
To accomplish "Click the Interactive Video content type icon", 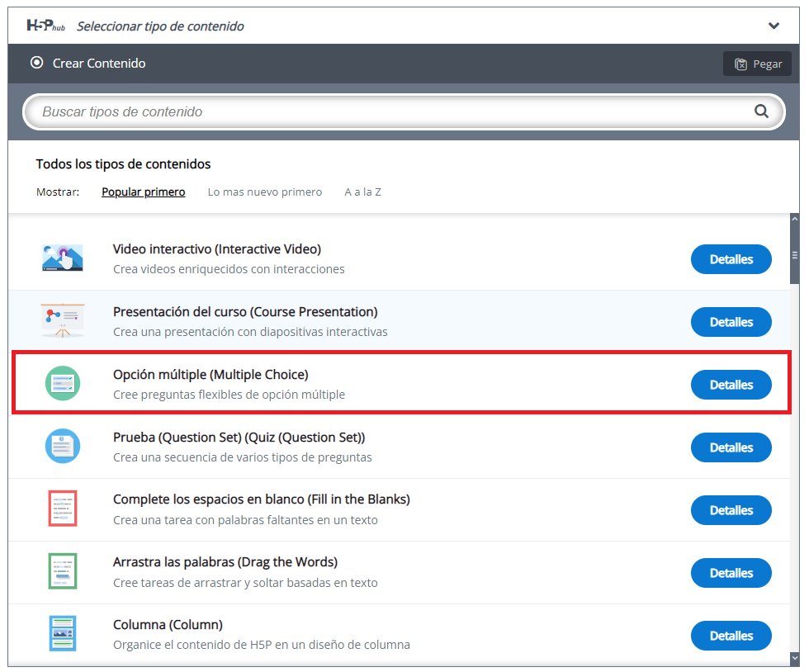I will [x=62, y=258].
